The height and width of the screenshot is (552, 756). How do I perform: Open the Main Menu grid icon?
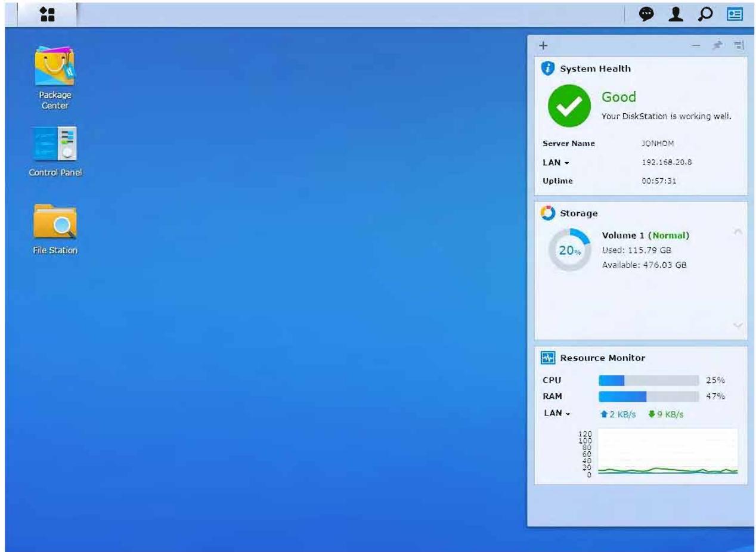[47, 14]
